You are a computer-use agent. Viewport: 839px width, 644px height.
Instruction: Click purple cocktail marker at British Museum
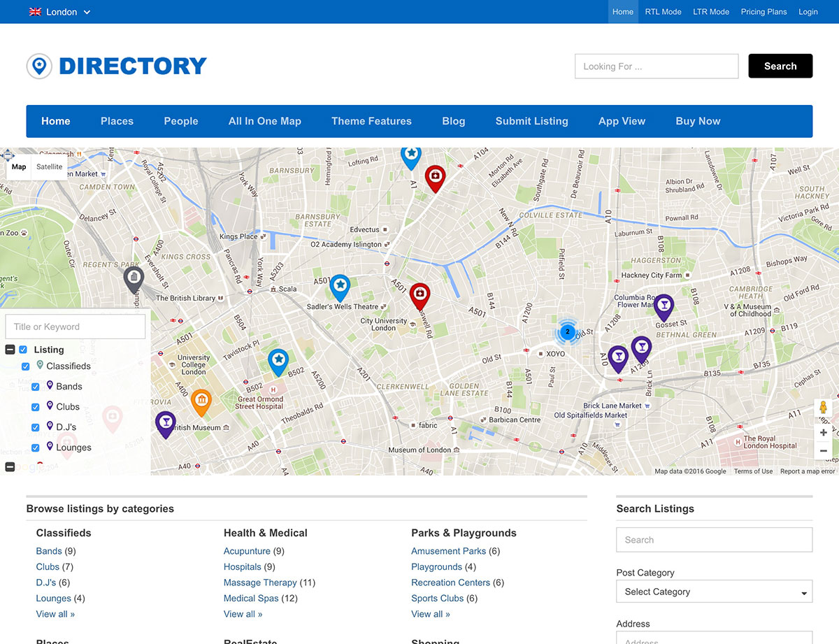(165, 424)
